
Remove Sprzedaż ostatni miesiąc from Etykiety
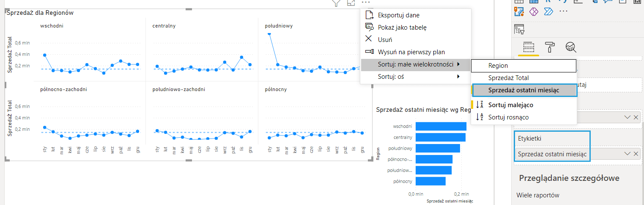pos(636,154)
